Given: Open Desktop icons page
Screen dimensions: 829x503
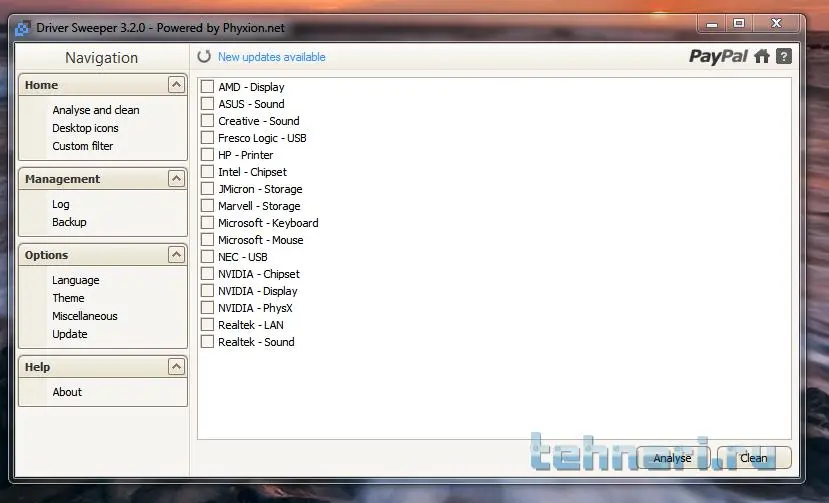Looking at the screenshot, I should coord(85,128).
